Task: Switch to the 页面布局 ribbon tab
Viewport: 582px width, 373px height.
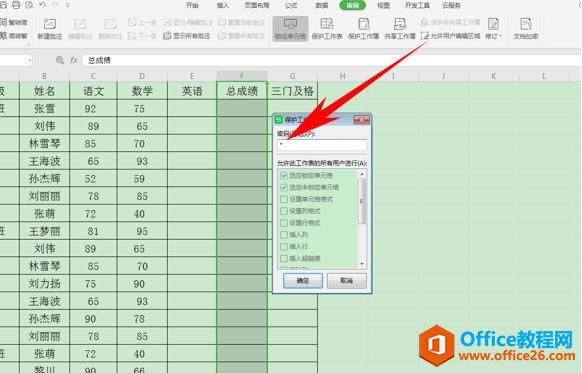Action: (257, 5)
